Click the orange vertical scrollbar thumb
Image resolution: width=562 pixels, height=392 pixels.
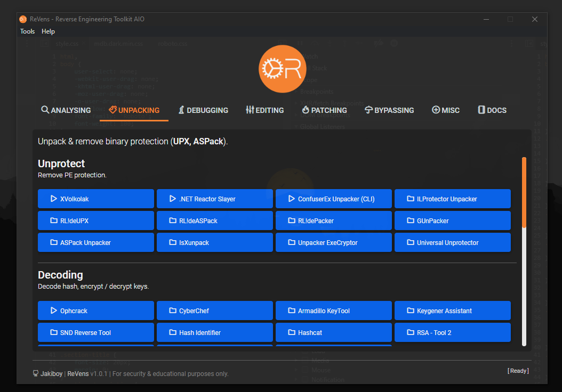point(524,192)
